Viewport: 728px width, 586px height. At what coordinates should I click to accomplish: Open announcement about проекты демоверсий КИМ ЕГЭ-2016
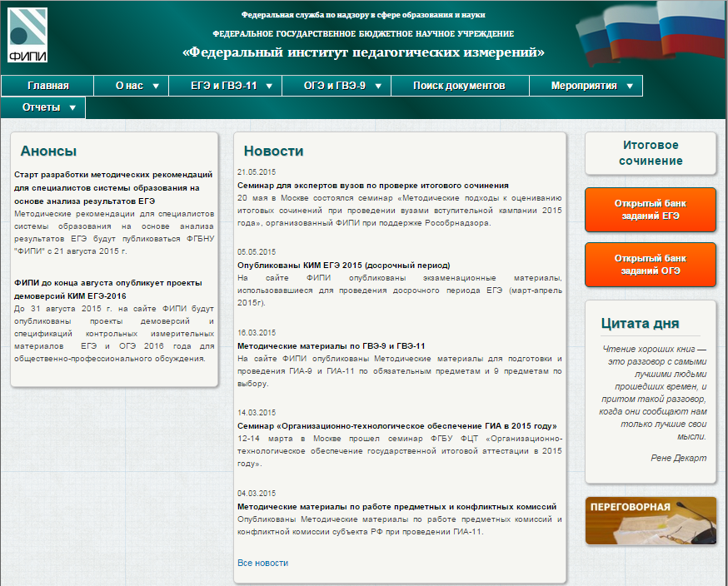108,290
